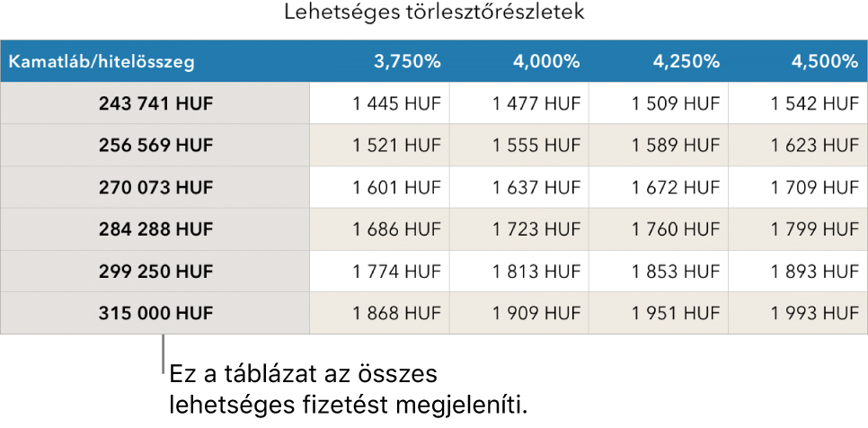Click the 4,000% column header
This screenshot has height=428, width=868.
click(x=519, y=62)
